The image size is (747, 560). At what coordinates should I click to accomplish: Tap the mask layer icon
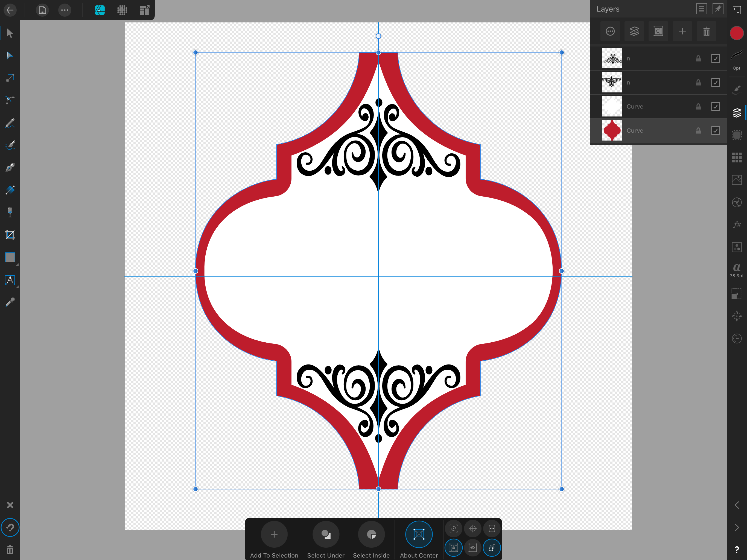(658, 31)
